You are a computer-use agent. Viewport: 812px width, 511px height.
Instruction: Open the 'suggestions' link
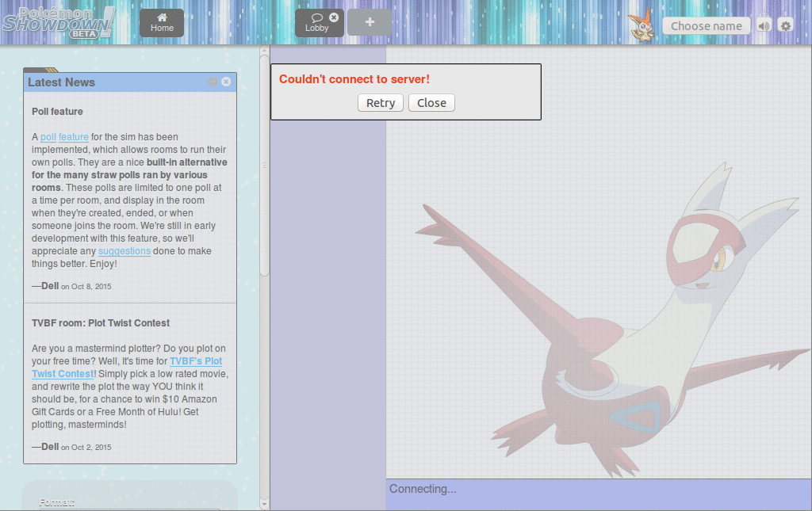[x=124, y=251]
